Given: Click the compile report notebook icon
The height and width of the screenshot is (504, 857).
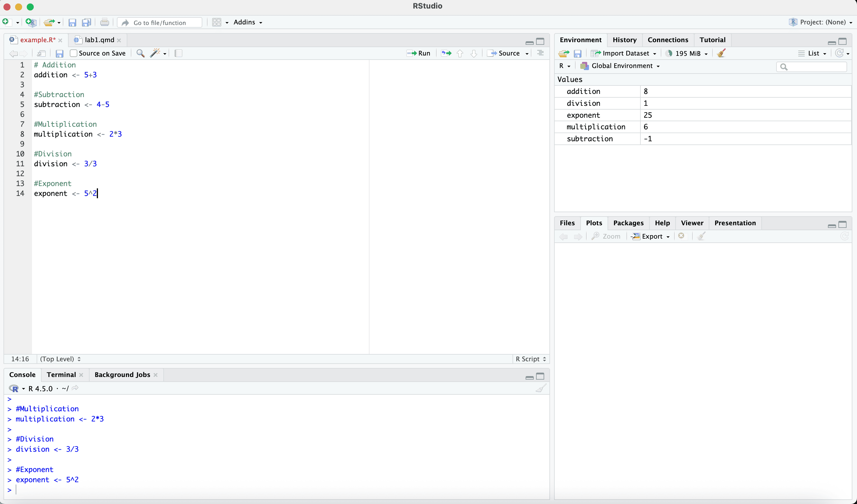Looking at the screenshot, I should (x=178, y=53).
